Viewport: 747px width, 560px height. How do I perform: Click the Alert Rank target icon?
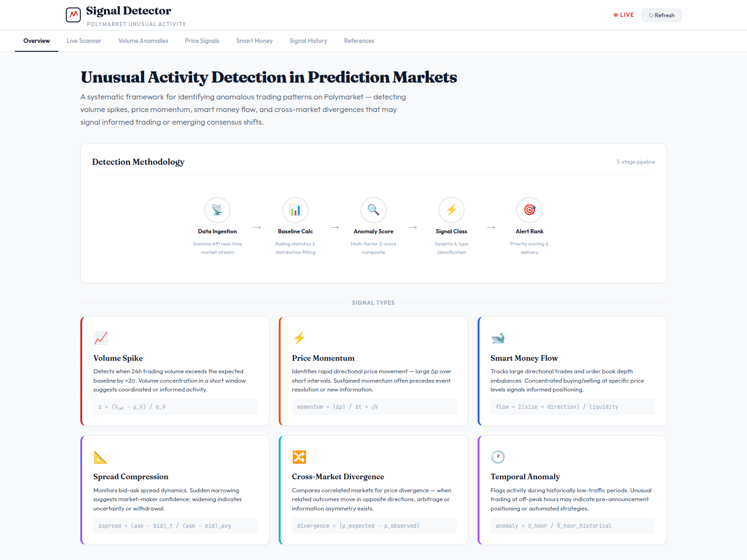click(529, 210)
